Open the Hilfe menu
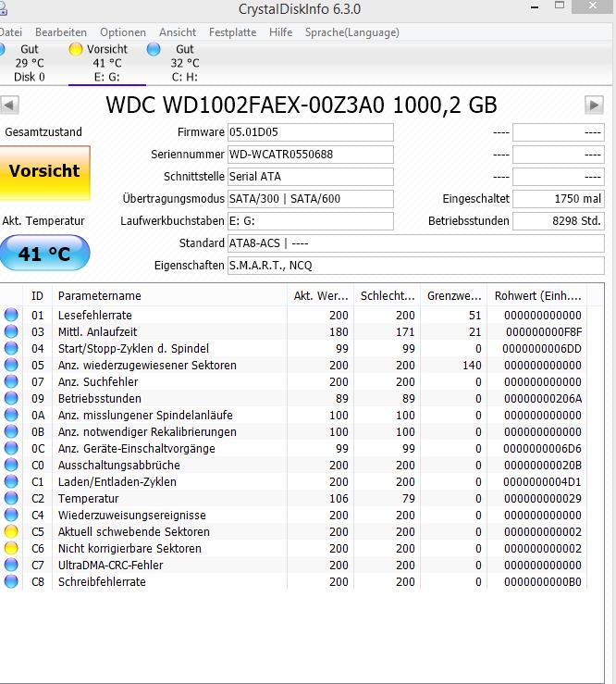616x684 pixels. click(281, 32)
